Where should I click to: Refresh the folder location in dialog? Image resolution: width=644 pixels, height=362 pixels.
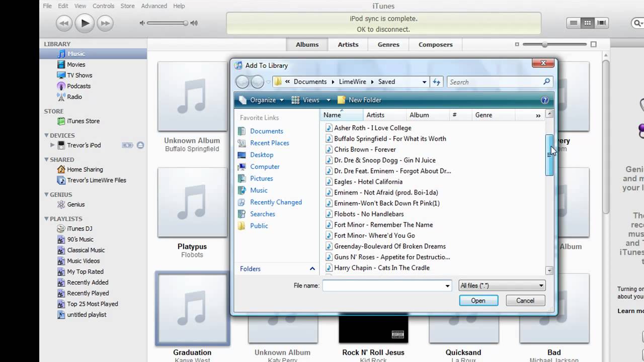[436, 82]
